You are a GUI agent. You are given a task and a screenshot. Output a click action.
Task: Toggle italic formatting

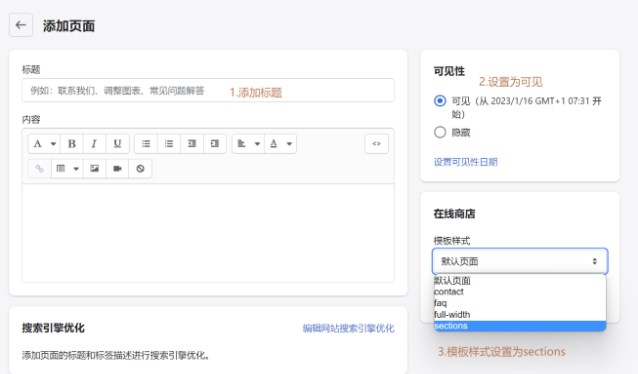(94, 144)
